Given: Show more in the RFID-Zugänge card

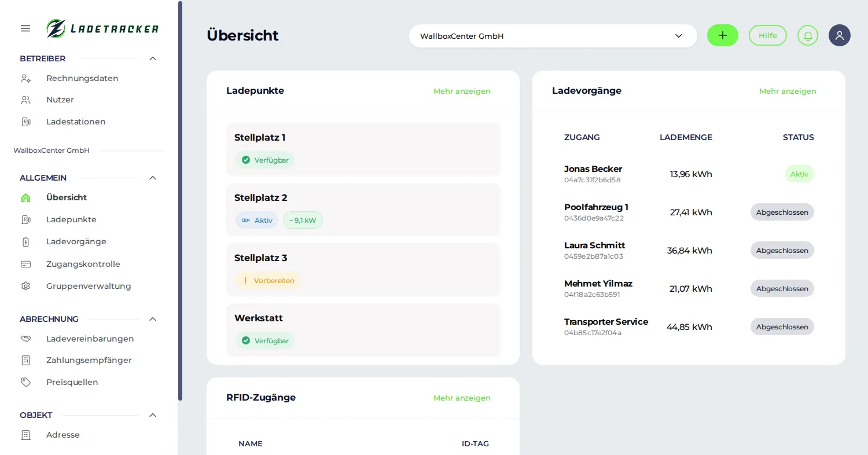Looking at the screenshot, I should (x=462, y=398).
